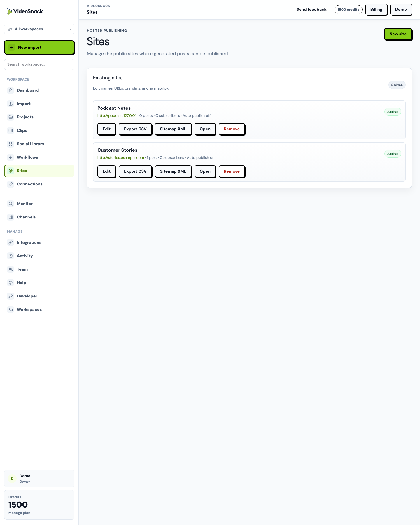Start a New import

[39, 47]
